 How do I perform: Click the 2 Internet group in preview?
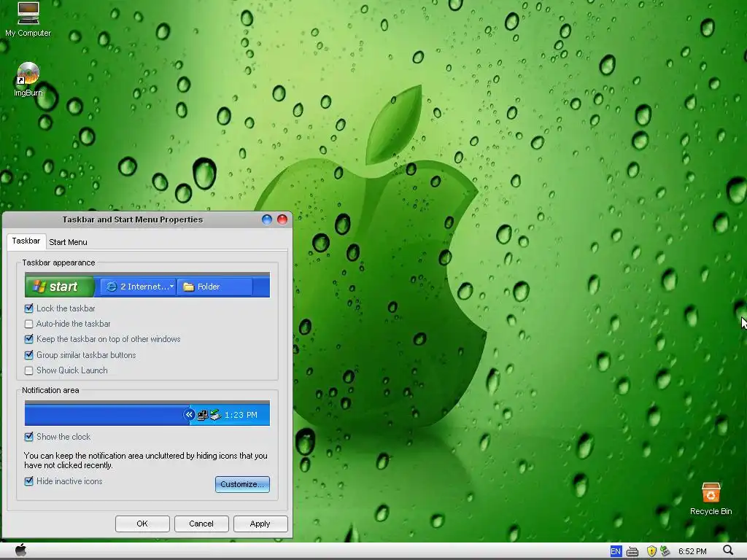pos(138,287)
